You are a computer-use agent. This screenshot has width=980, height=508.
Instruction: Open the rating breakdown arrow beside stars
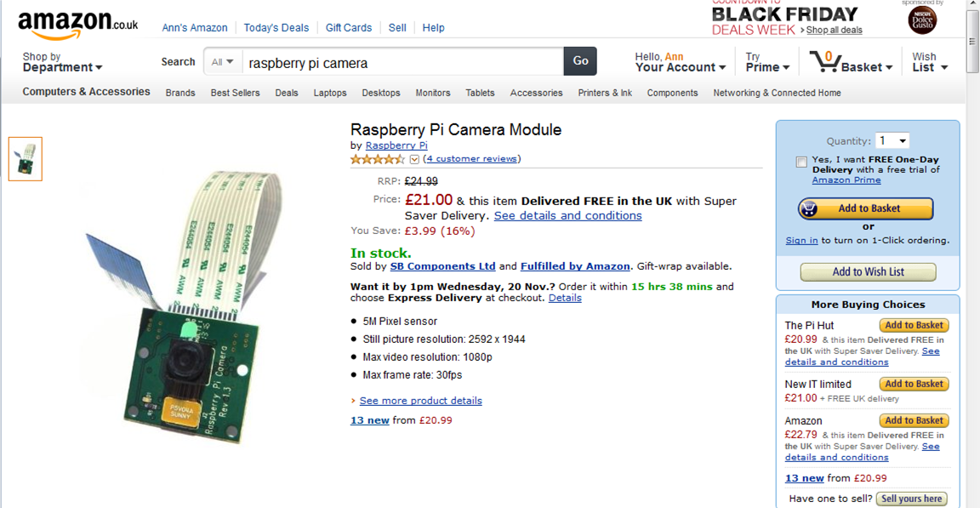coord(414,159)
